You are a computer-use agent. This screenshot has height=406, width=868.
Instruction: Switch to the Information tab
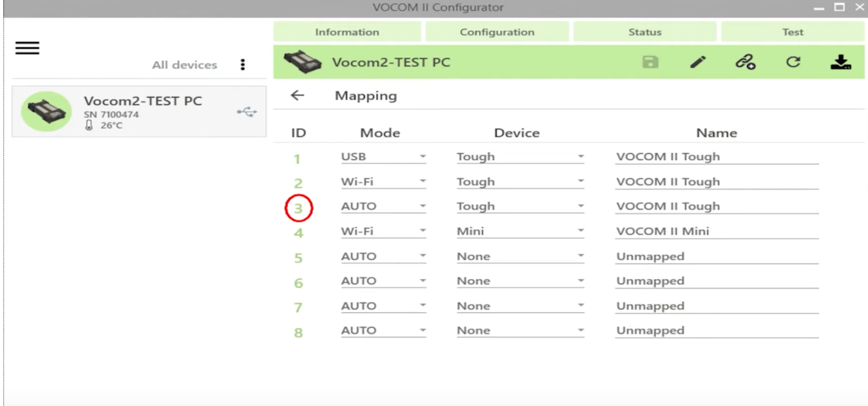click(x=347, y=32)
